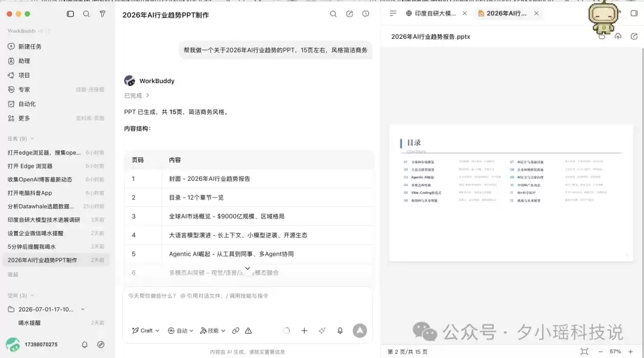
Task: Toggle the right panel layout icon
Action: tap(634, 13)
